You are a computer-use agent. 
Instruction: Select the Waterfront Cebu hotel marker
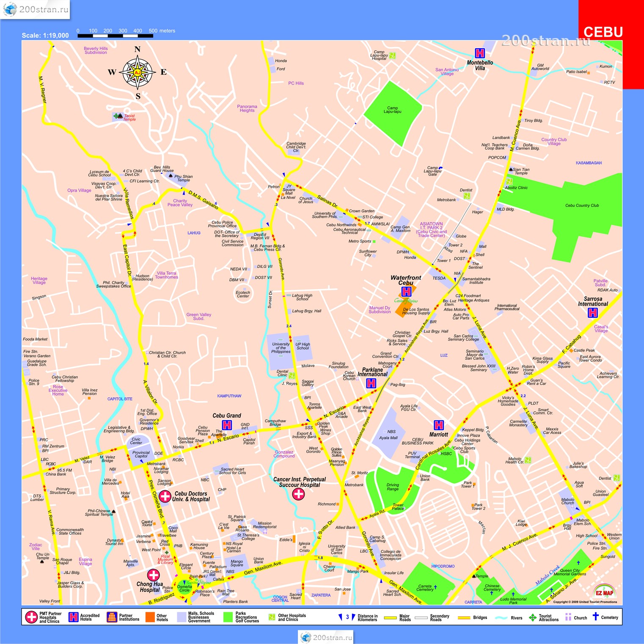point(406,292)
